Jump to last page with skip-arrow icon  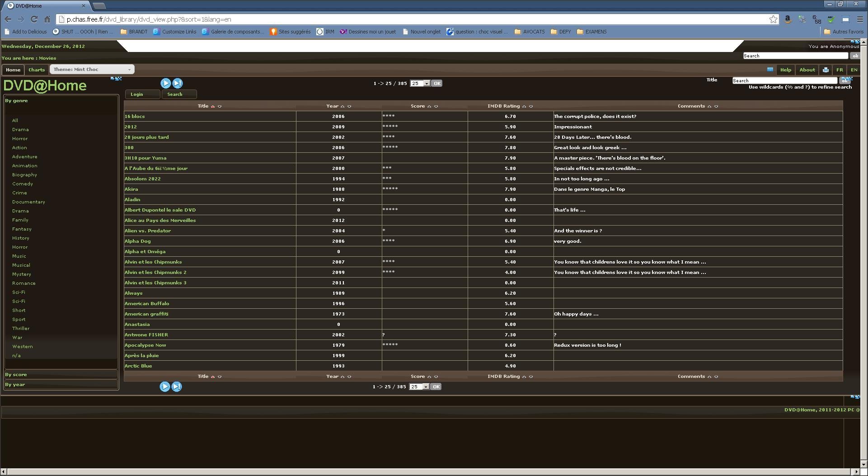[178, 83]
